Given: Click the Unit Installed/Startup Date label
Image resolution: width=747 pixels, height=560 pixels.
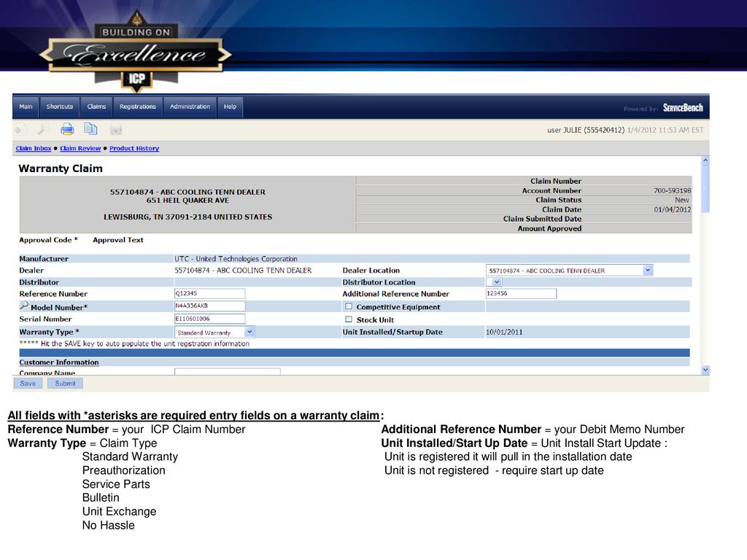Looking at the screenshot, I should [x=392, y=332].
